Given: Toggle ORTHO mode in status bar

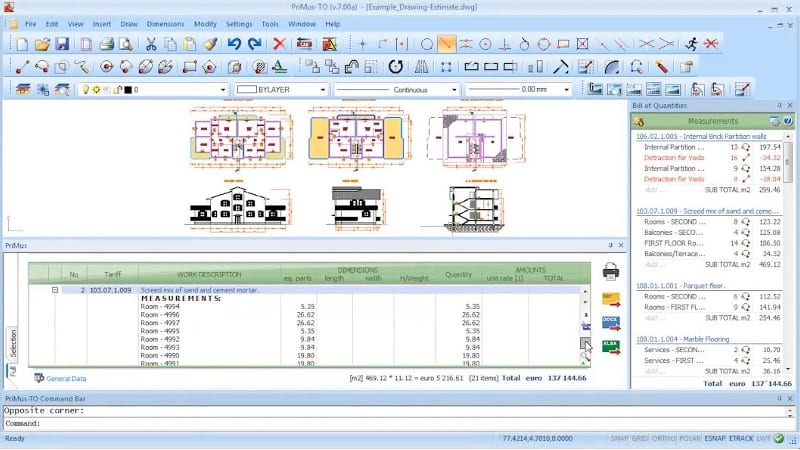Looking at the screenshot, I should [x=663, y=438].
